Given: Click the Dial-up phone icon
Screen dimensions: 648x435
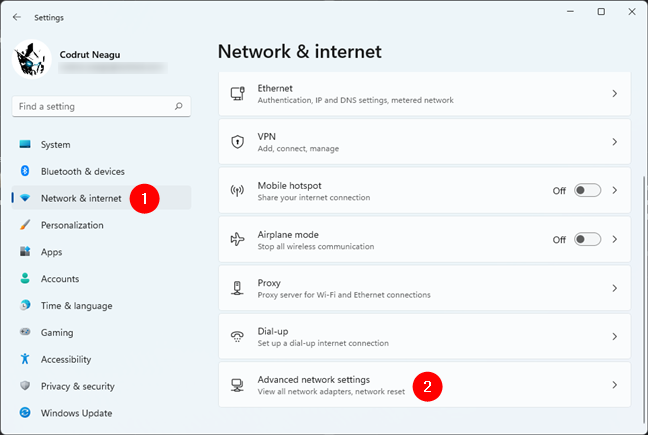Looking at the screenshot, I should 237,336.
